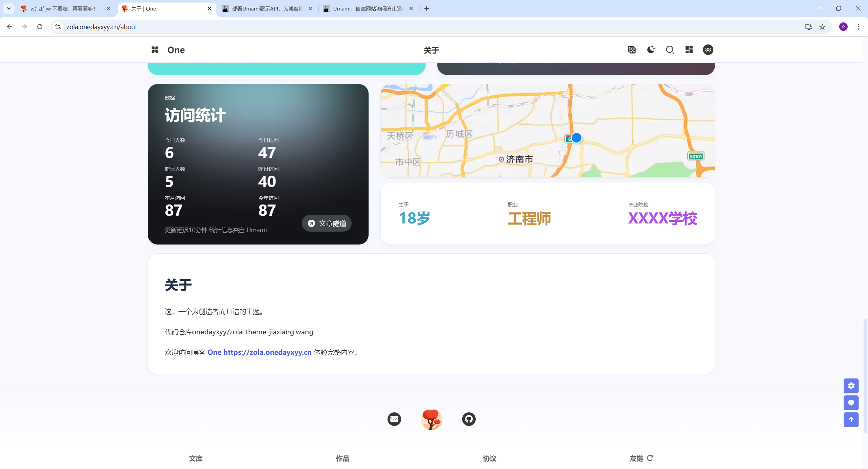Bookmark this page with the star icon
This screenshot has height=469, width=868.
[x=822, y=27]
